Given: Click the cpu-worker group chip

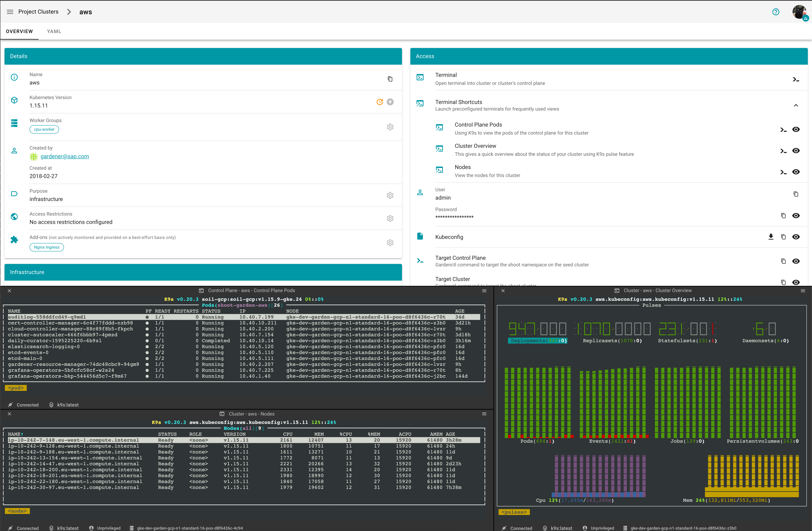Looking at the screenshot, I should point(44,129).
